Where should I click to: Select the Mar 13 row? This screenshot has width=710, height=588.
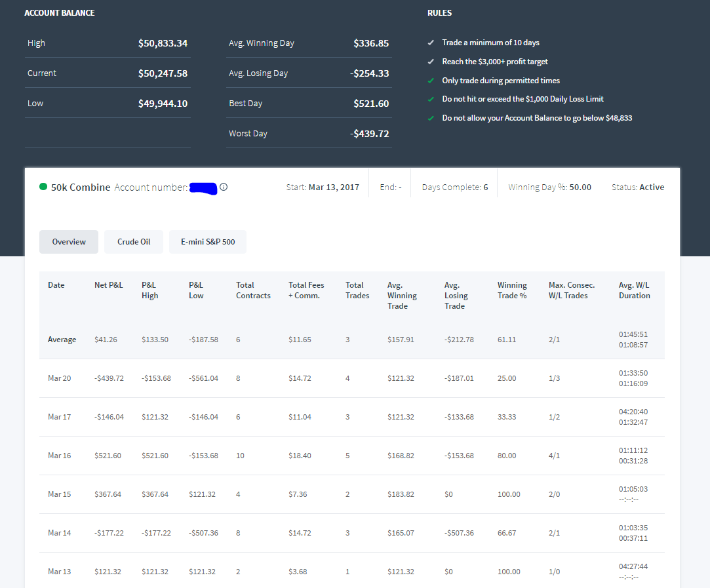(352, 572)
